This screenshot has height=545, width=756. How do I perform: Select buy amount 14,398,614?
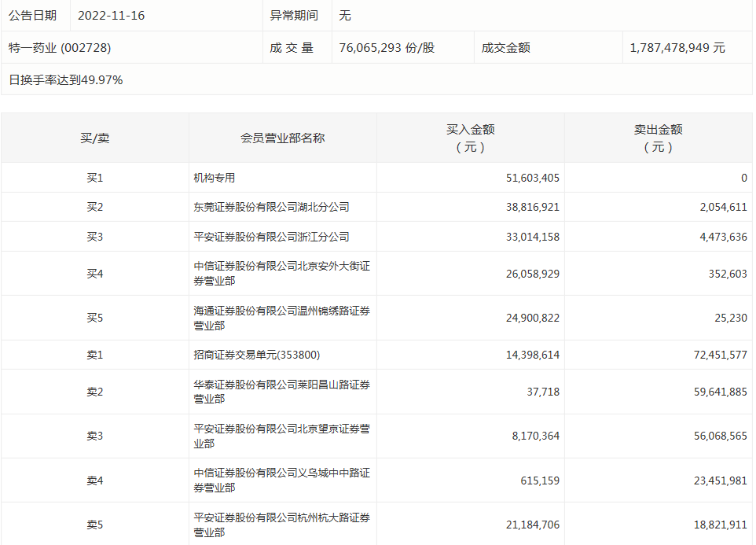tap(532, 355)
